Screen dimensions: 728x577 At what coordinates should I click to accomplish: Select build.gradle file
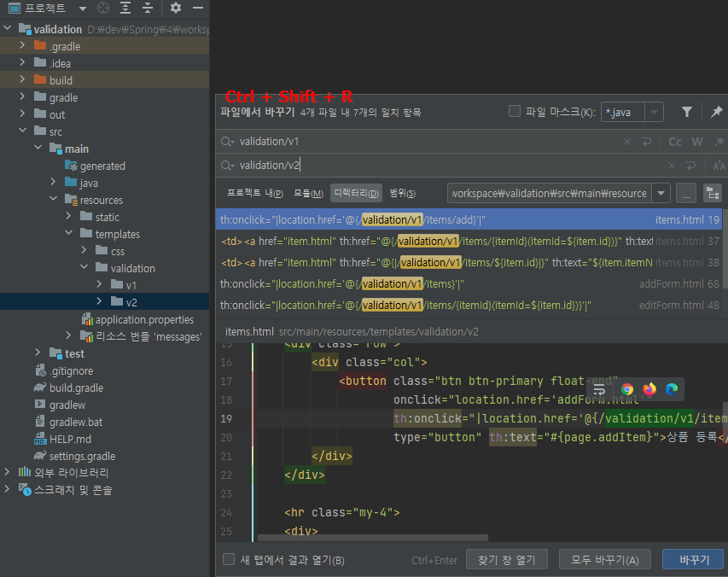click(x=69, y=388)
